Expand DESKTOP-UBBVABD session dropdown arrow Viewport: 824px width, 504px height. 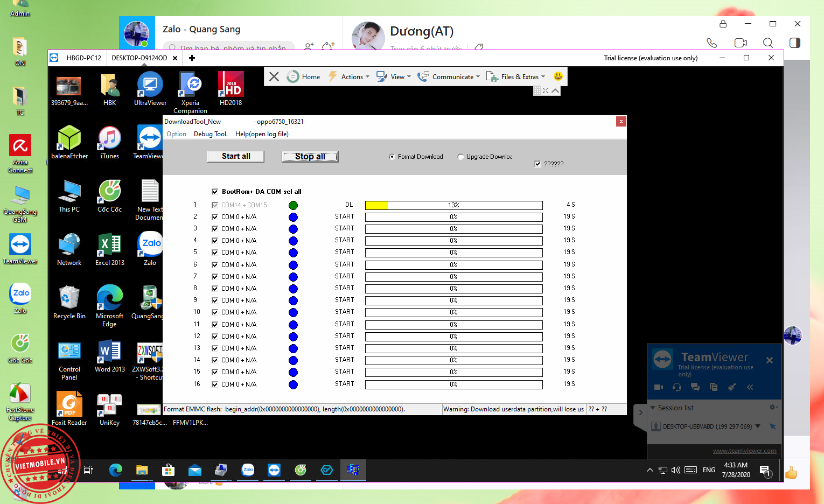click(x=758, y=426)
